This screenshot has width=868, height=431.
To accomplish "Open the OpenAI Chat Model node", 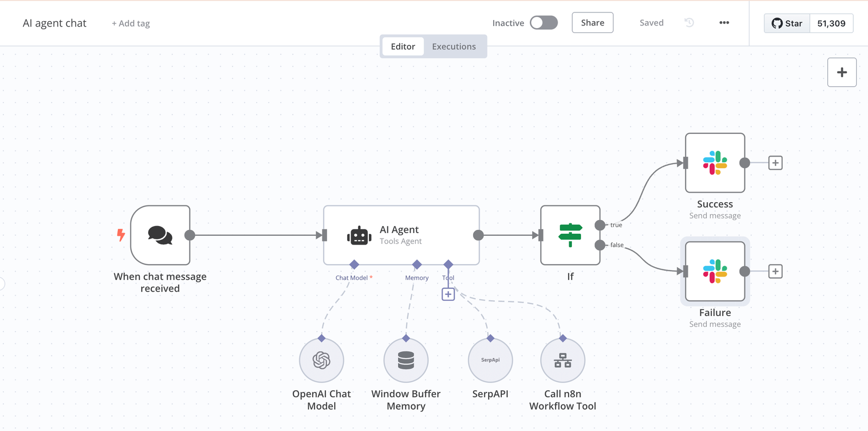I will pos(322,361).
